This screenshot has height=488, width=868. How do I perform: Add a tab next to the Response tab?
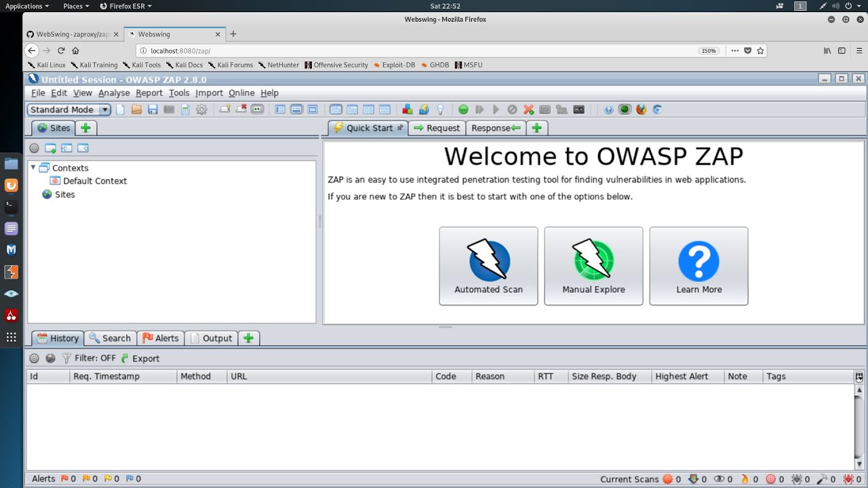(536, 128)
